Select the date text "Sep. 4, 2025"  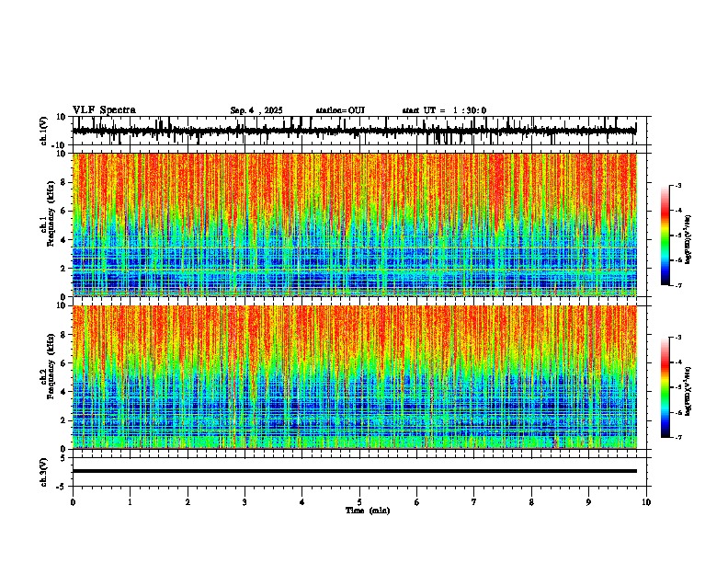256,110
